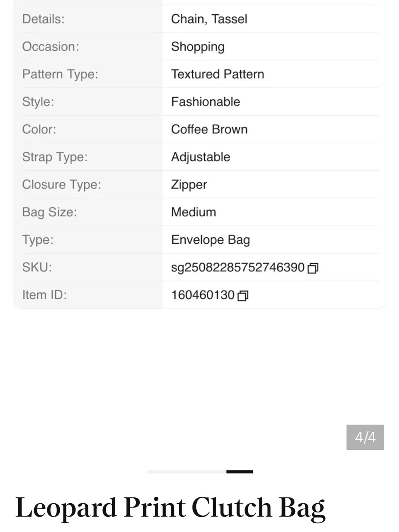This screenshot has width=399, height=532.
Task: Click the Medium bag size value
Action: click(x=194, y=212)
